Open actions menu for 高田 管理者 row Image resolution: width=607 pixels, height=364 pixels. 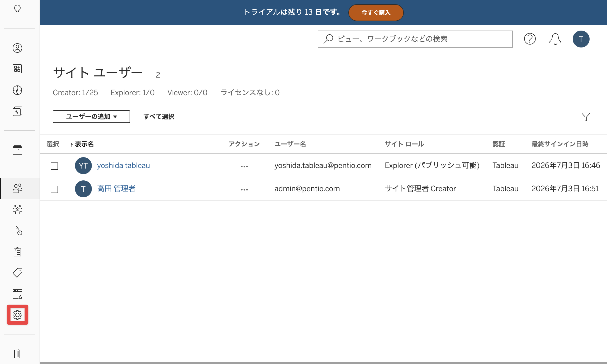(x=244, y=189)
